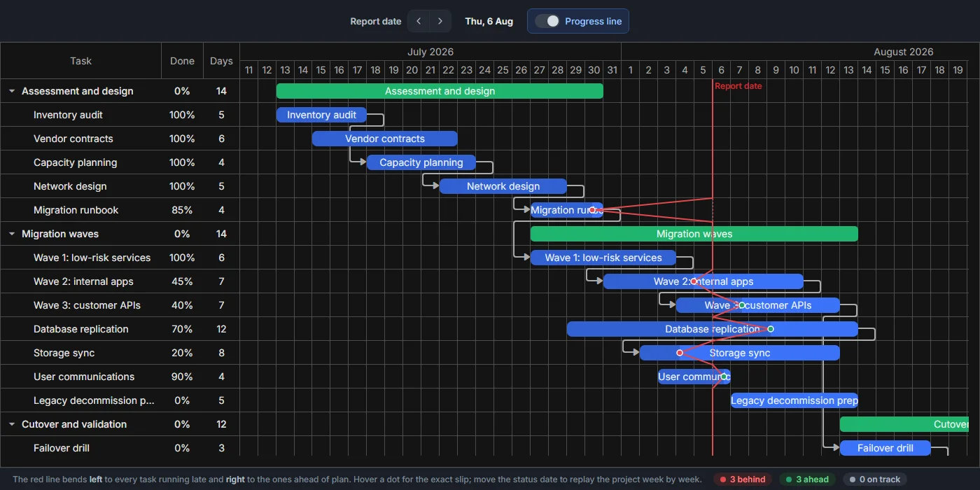
Task: Click the Report date label in toolbar
Action: (376, 21)
